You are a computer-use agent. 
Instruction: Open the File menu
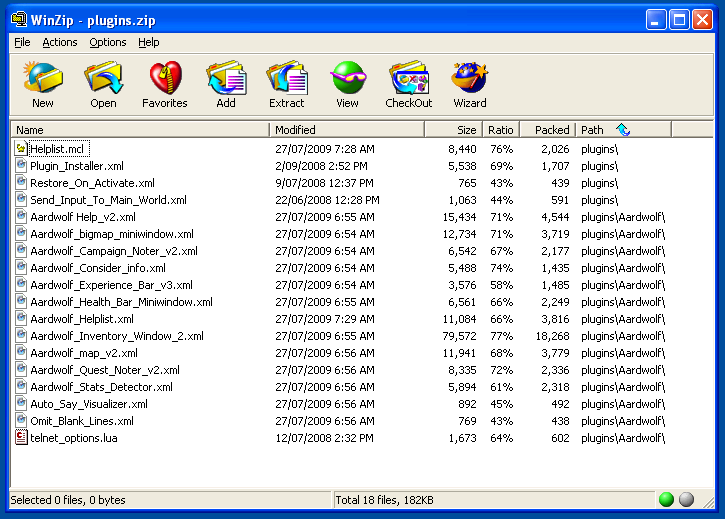point(22,42)
